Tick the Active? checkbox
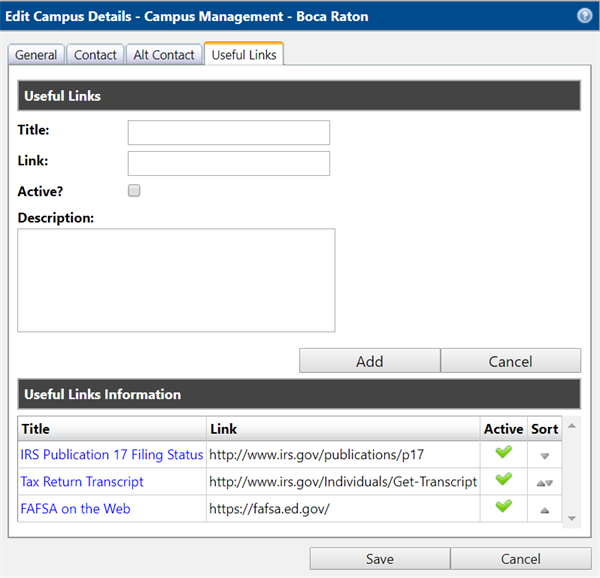This screenshot has height=578, width=600. click(x=134, y=191)
